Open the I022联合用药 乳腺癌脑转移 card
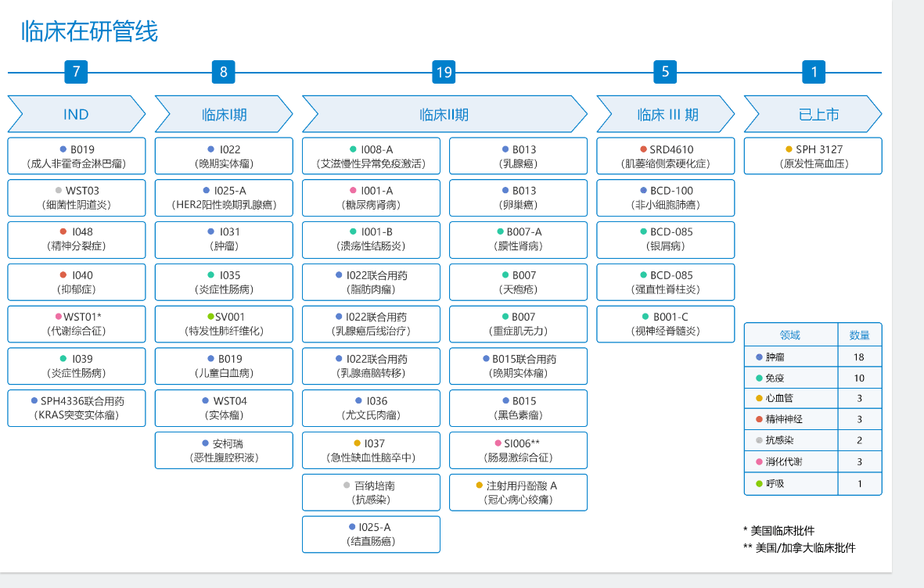Screen dimensions: 924x588 (372, 367)
